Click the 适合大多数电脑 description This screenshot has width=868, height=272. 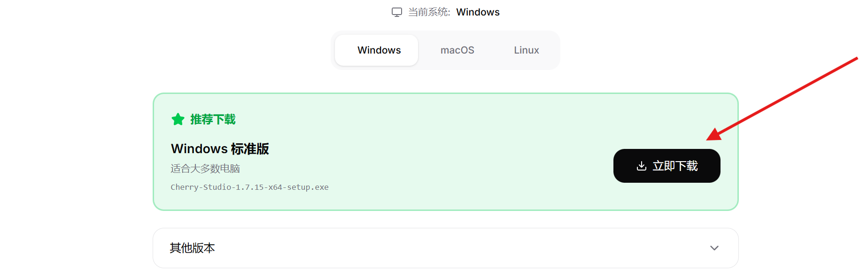pyautogui.click(x=205, y=169)
